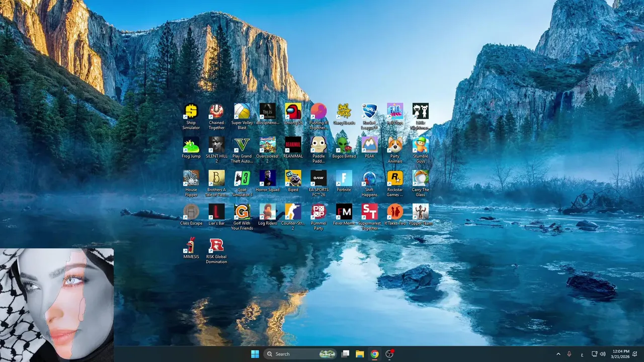Open the Windows Start menu
This screenshot has width=644, height=362.
tap(255, 354)
